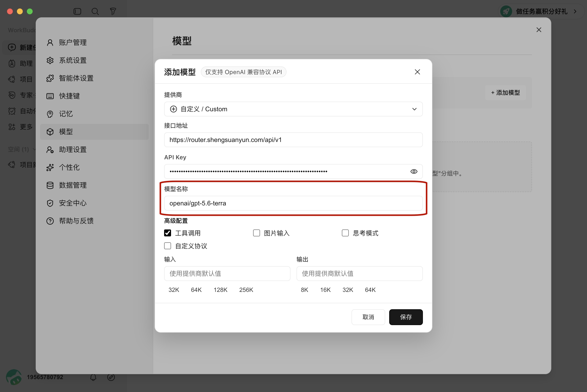
Task: Click the 接口地址 URL input field
Action: coord(293,140)
